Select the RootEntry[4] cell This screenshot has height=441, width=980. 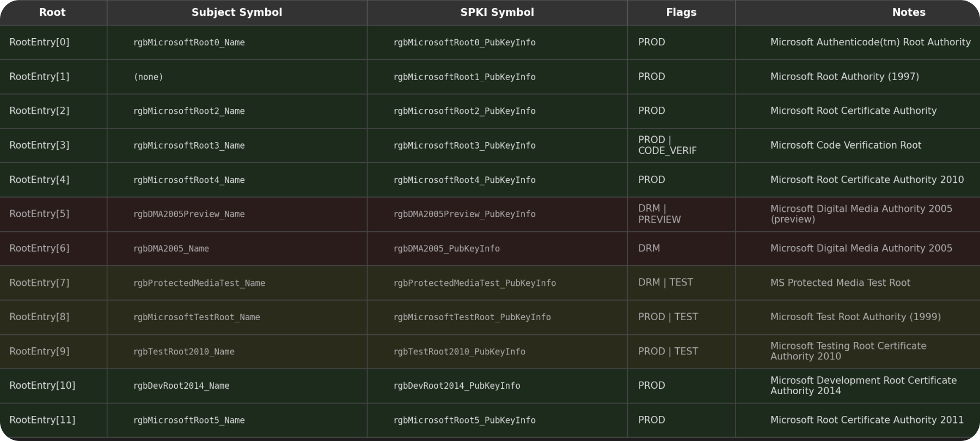[x=53, y=180]
